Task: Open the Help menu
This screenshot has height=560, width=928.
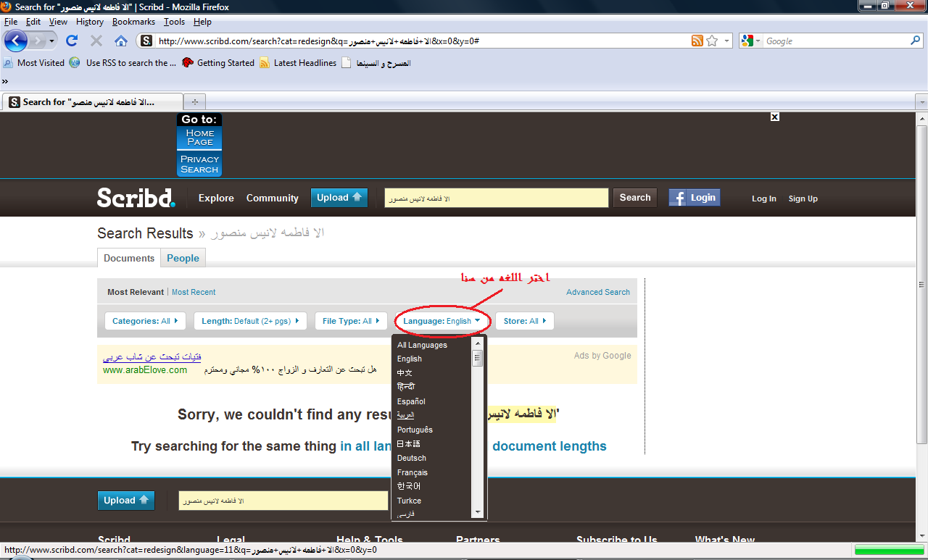Action: coord(202,22)
